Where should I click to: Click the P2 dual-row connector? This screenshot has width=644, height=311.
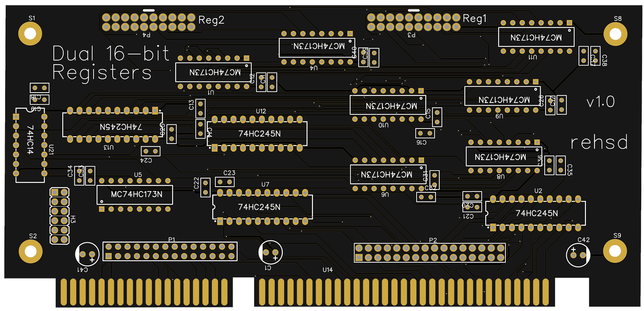coord(430,253)
